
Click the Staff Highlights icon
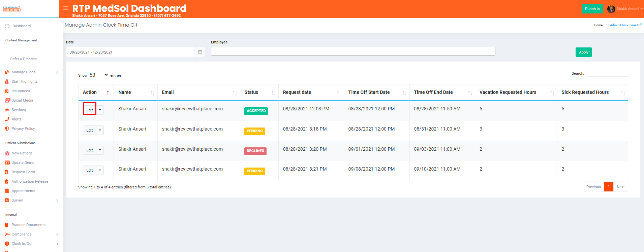pyautogui.click(x=7, y=81)
